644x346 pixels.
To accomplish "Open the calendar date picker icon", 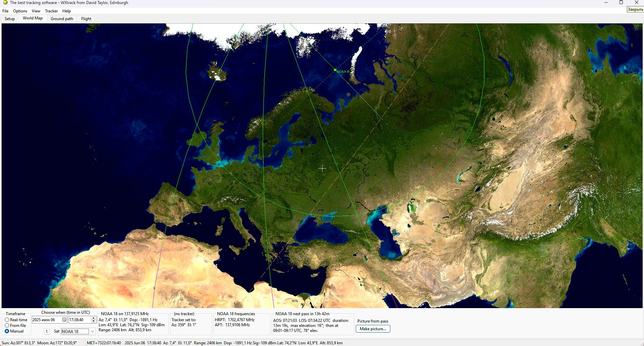I will (64, 320).
